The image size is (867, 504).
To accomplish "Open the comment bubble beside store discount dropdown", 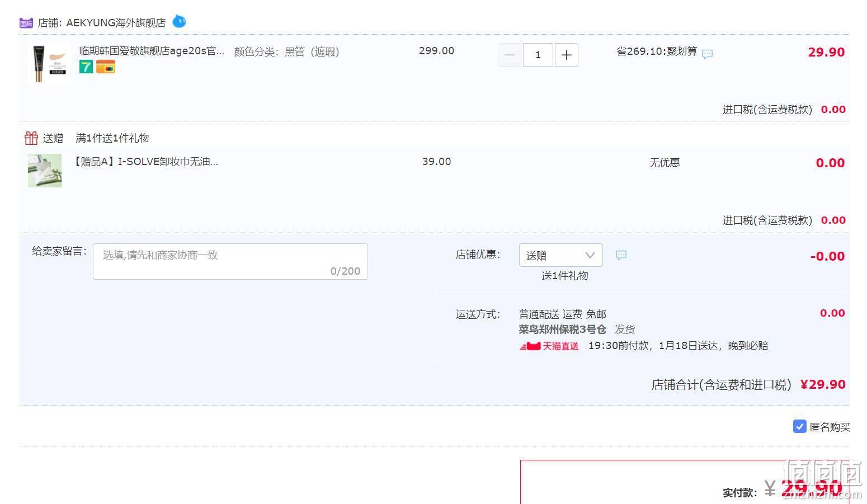I will pos(621,255).
